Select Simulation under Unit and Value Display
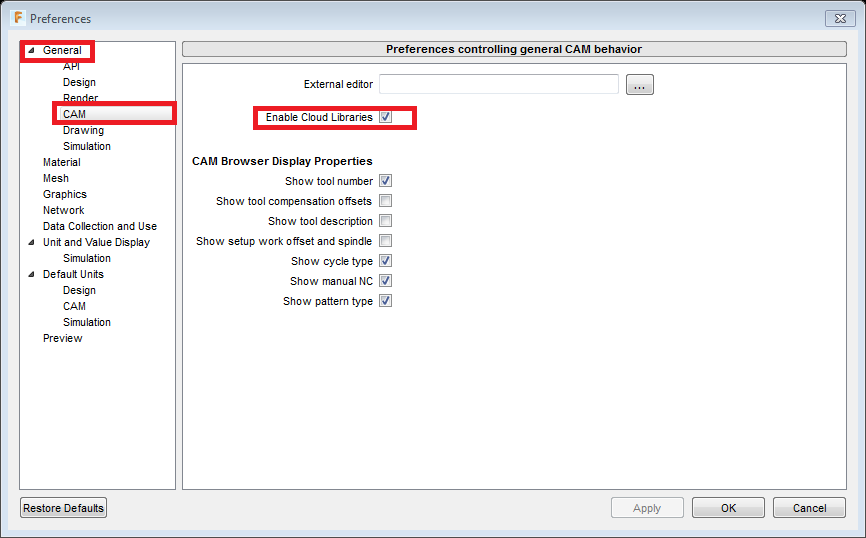Image resolution: width=866 pixels, height=538 pixels. click(x=87, y=259)
